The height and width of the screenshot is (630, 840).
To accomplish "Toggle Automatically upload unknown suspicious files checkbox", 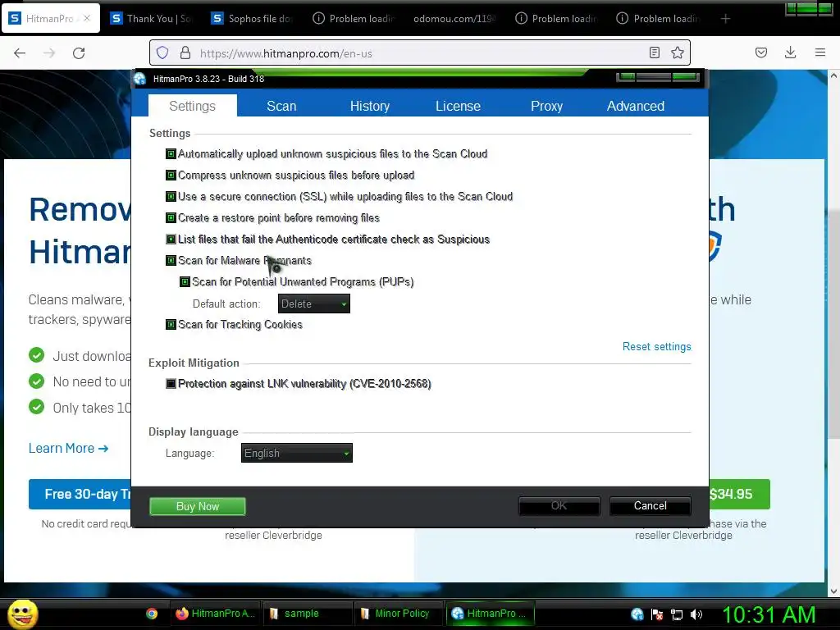I will [x=171, y=153].
